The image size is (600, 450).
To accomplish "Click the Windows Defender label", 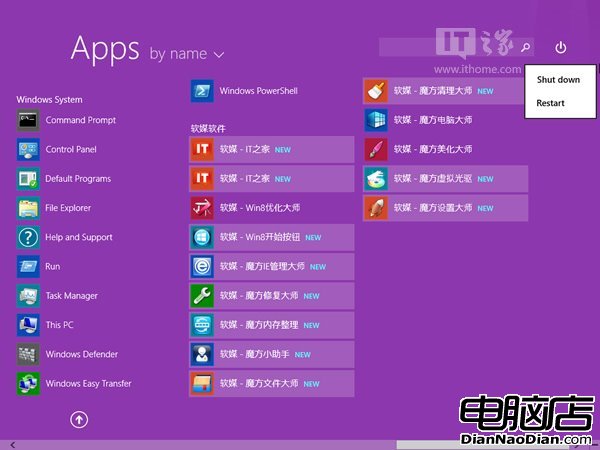I will point(82,354).
